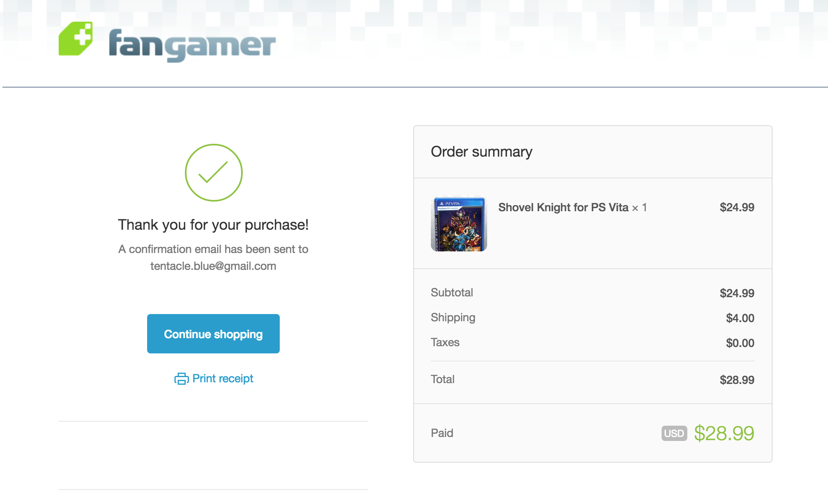This screenshot has height=504, width=828.
Task: Click the Taxes amount $0.00
Action: [740, 343]
